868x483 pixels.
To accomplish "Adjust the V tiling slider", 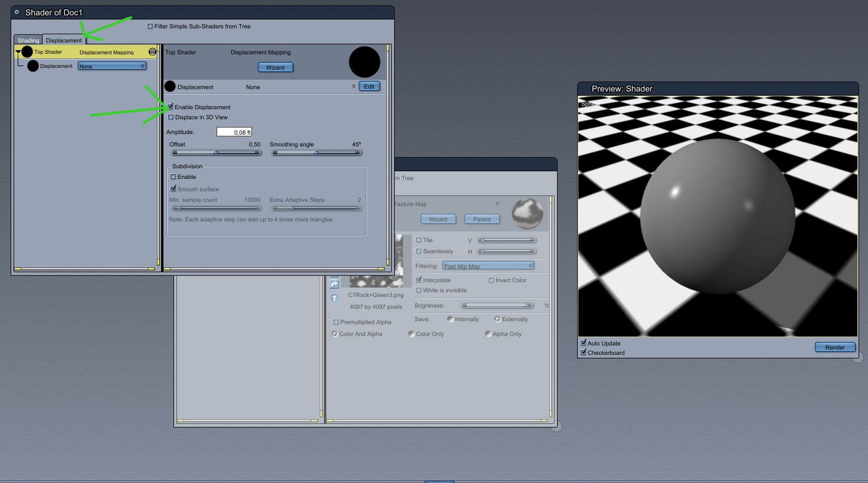I will pyautogui.click(x=507, y=240).
